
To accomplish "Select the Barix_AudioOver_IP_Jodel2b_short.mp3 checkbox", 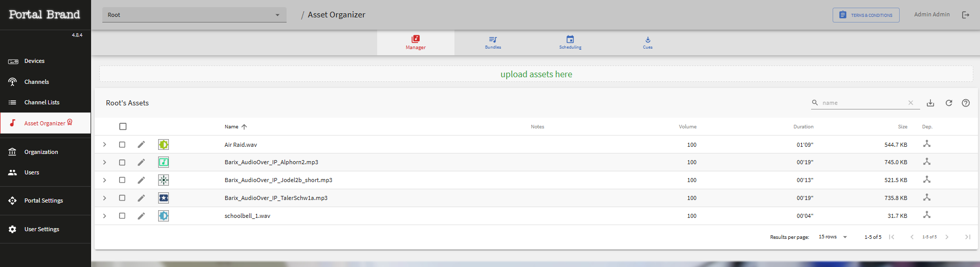I will pyautogui.click(x=122, y=180).
